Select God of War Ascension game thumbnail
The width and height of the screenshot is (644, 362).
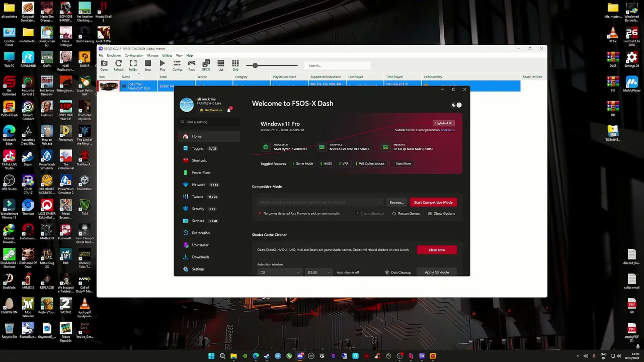(109, 86)
